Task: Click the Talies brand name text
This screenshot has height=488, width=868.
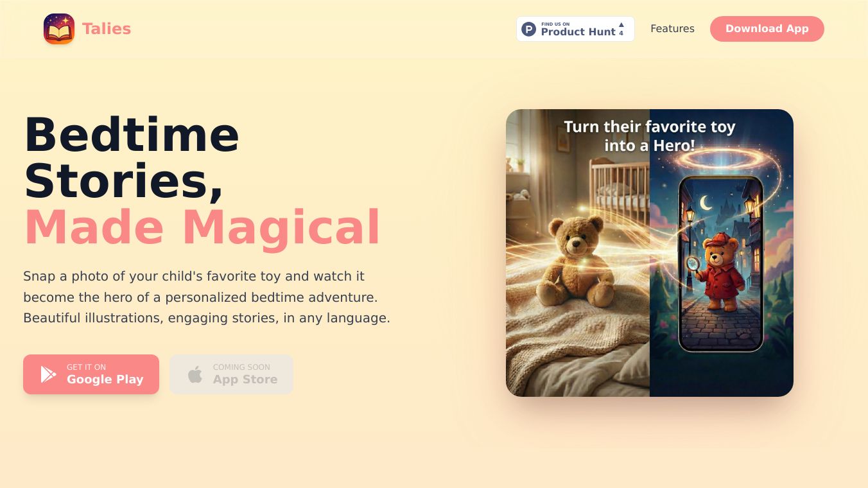Action: 107,29
